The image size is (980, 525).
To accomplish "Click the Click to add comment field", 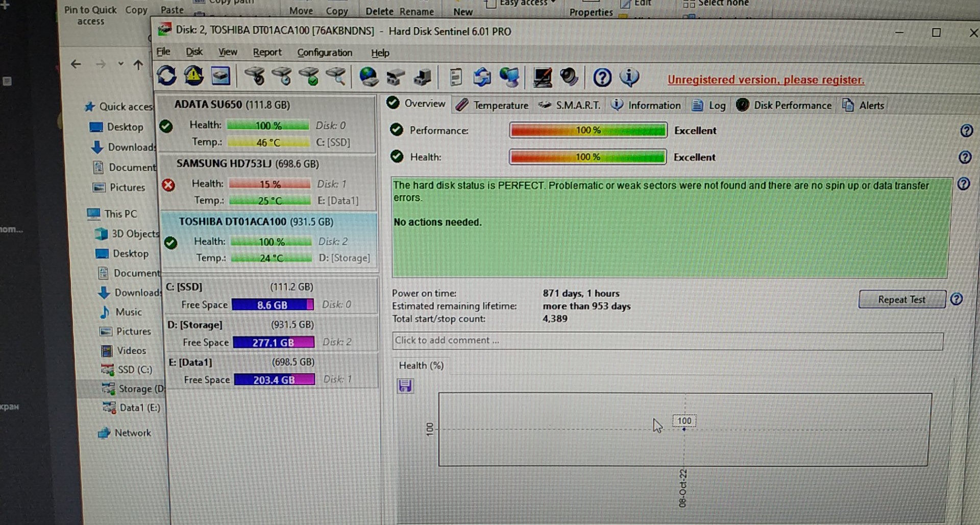I will 667,341.
